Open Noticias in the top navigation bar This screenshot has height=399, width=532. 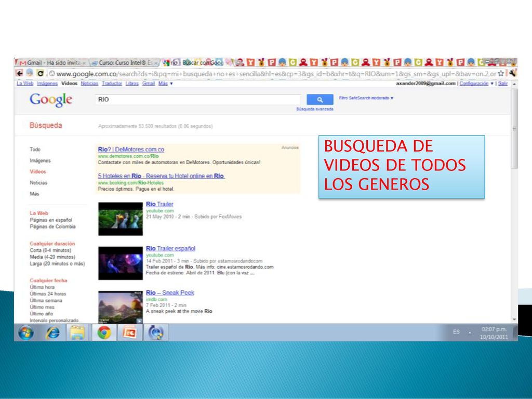[89, 84]
